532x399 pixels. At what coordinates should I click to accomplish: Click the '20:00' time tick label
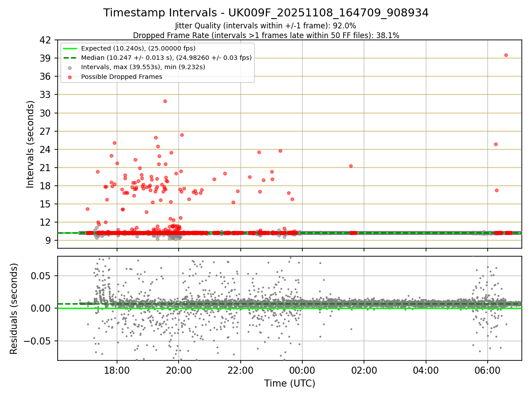coord(179,371)
